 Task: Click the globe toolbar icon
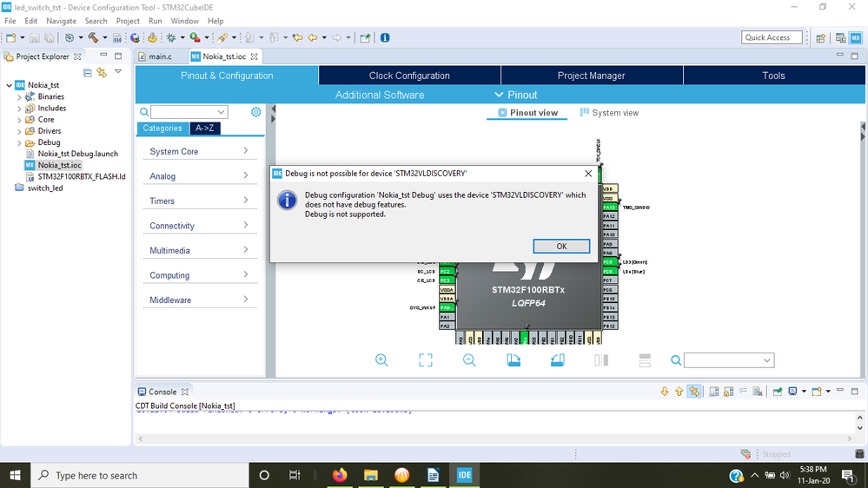coord(135,37)
